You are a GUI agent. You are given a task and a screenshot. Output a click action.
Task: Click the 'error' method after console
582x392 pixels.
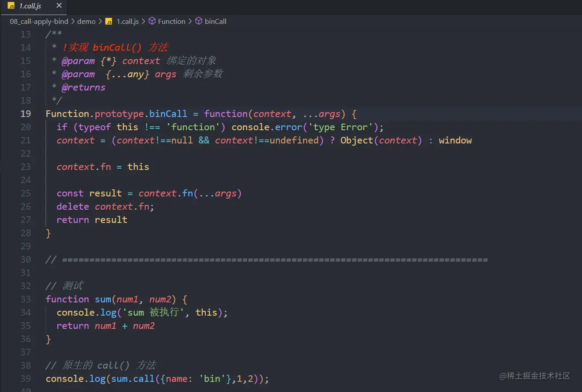(x=288, y=127)
